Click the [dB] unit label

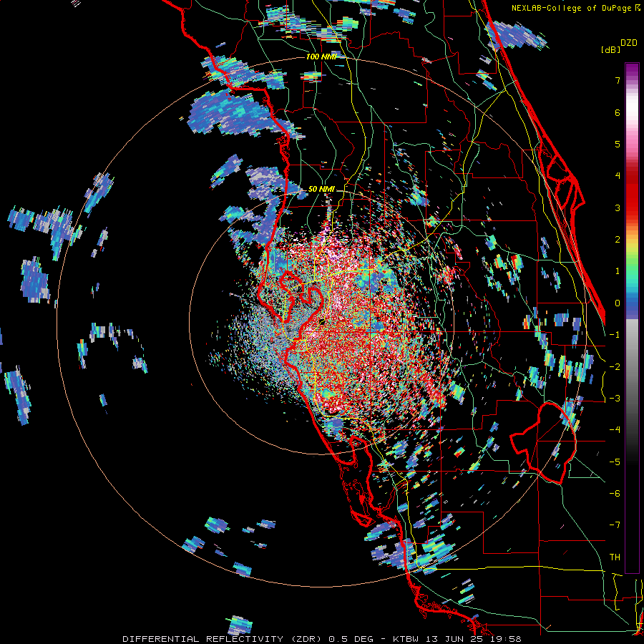(611, 49)
